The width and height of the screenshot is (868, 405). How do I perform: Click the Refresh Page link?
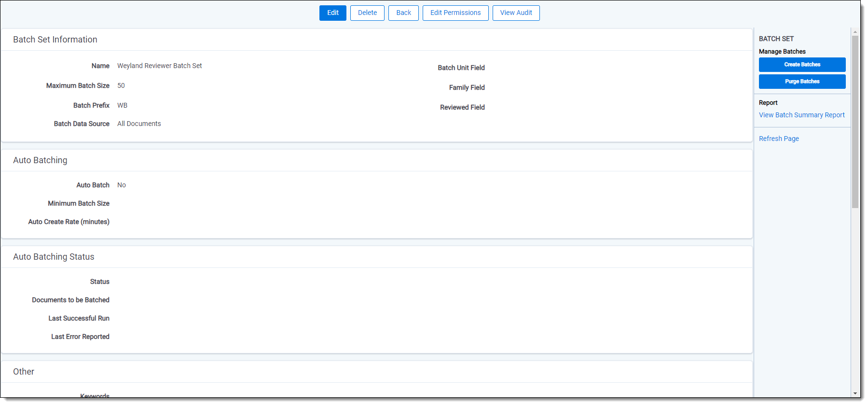click(779, 139)
